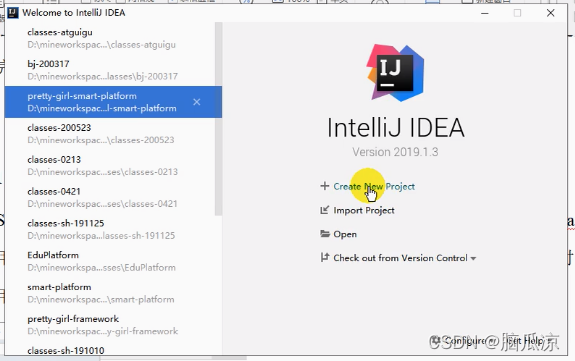The height and width of the screenshot is (361, 575).
Task: Click the recent projects list scrollbar
Action: [x=219, y=119]
